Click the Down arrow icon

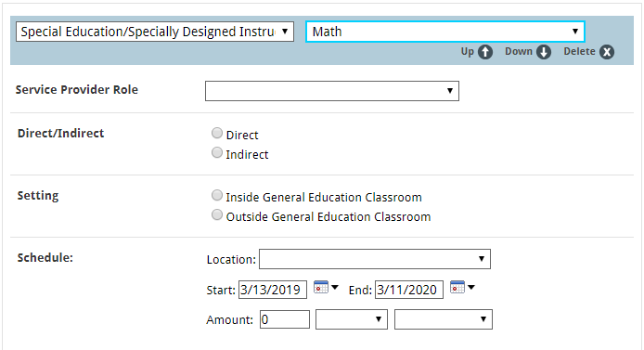pyautogui.click(x=544, y=52)
